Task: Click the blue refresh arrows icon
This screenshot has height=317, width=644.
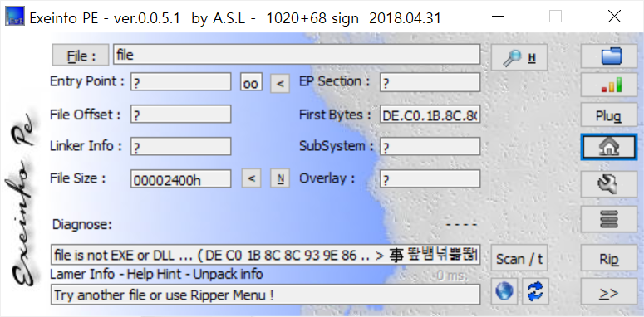Action: coord(536,291)
